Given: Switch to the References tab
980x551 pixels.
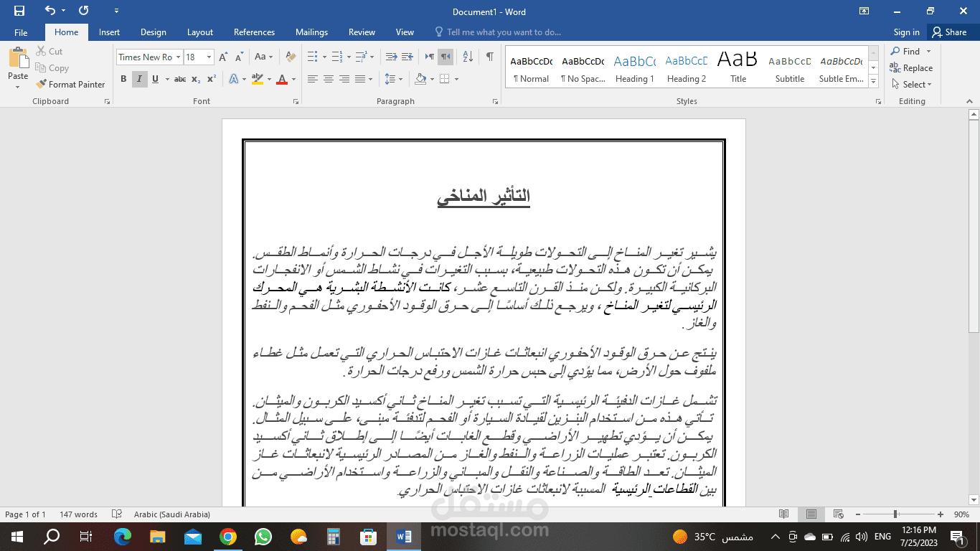Looking at the screenshot, I should pyautogui.click(x=254, y=32).
